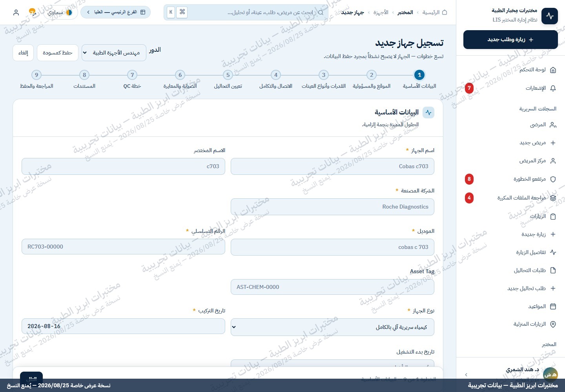This screenshot has height=392, width=565.
Task: Open the الدور role dropdown مهندس الأجهزة الطبية
Action: [114, 53]
